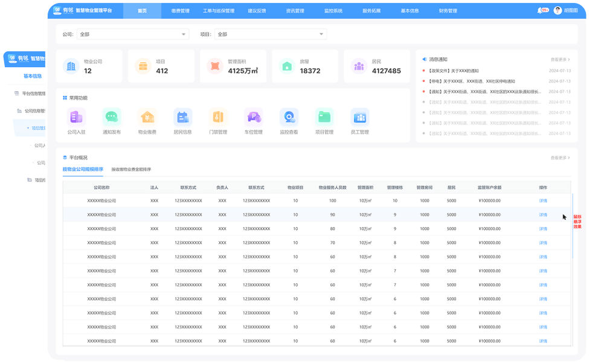Switch to the 缴费管理 top menu
This screenshot has width=589, height=364.
click(180, 11)
